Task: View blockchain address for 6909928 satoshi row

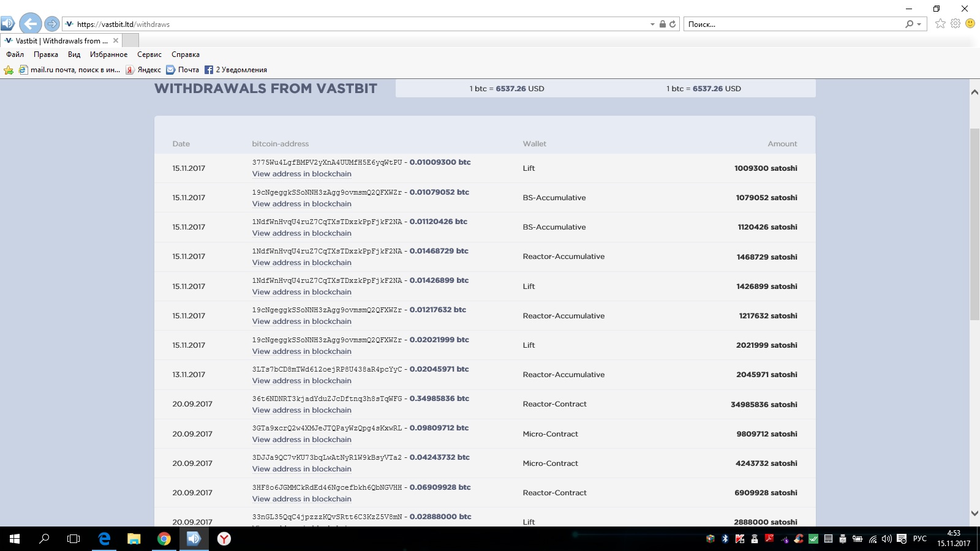Action: pyautogui.click(x=302, y=499)
